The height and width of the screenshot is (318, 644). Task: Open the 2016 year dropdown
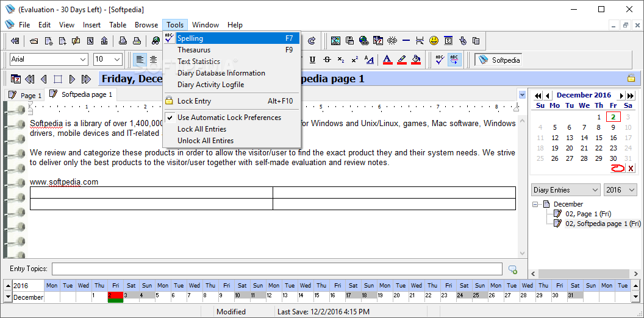(621, 190)
